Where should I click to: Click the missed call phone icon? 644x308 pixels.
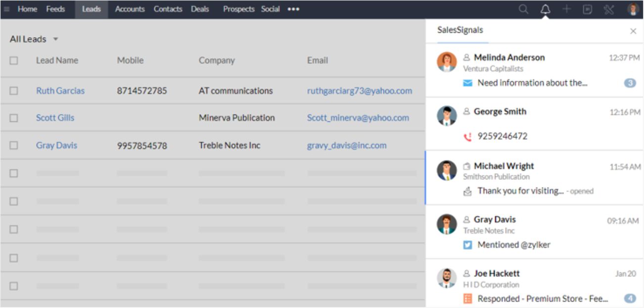(467, 137)
